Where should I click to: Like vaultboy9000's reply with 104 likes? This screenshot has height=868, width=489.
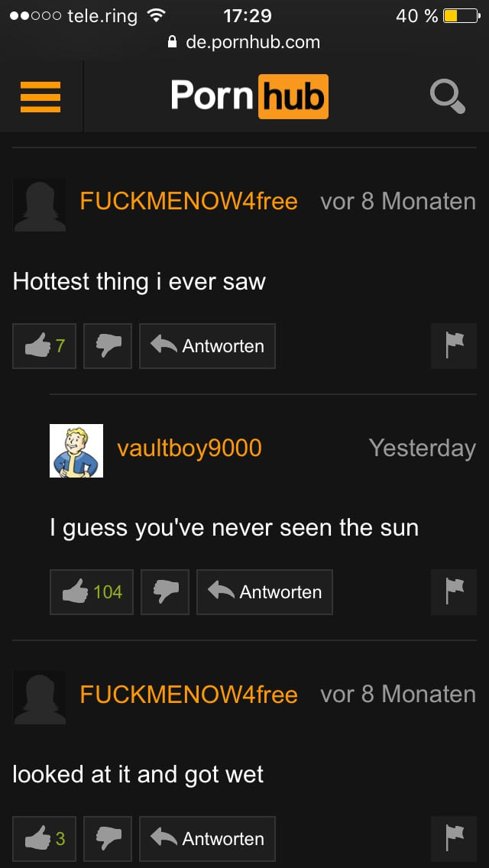click(x=92, y=591)
